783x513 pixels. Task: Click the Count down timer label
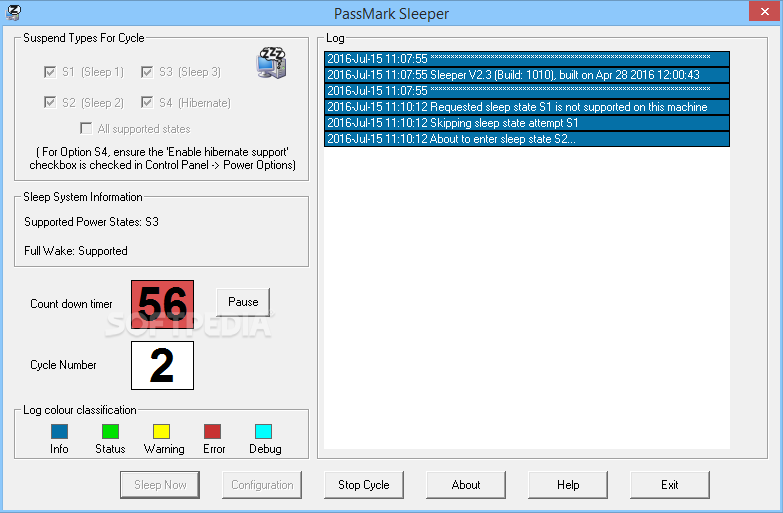71,304
